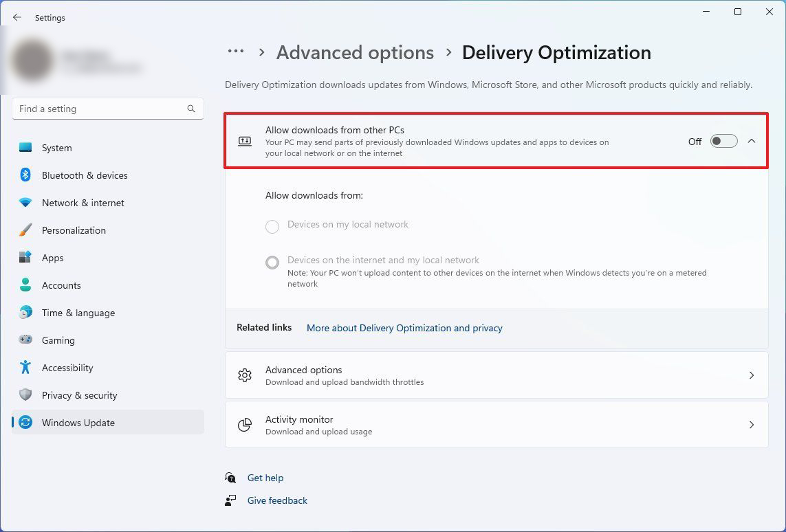Viewport: 786px width, 532px height.
Task: Select Devices on the internet and local network
Action: pos(272,263)
